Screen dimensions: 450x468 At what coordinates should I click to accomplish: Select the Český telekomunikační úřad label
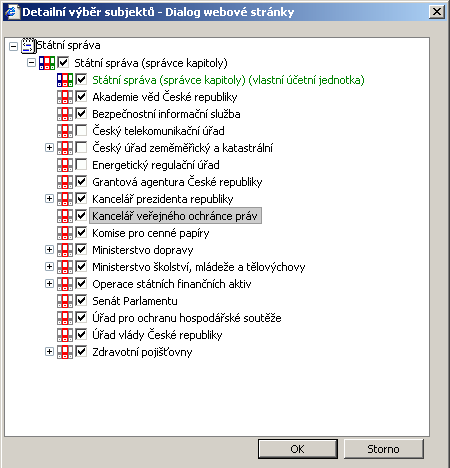click(158, 131)
